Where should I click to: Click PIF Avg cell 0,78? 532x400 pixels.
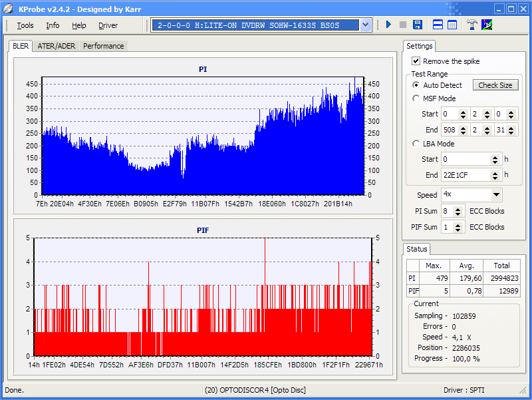tap(467, 291)
